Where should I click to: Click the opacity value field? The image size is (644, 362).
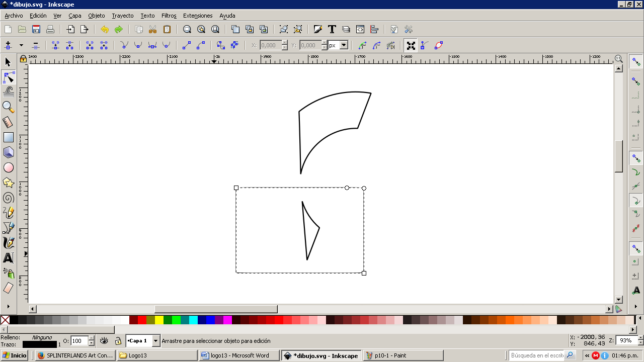pyautogui.click(x=79, y=341)
